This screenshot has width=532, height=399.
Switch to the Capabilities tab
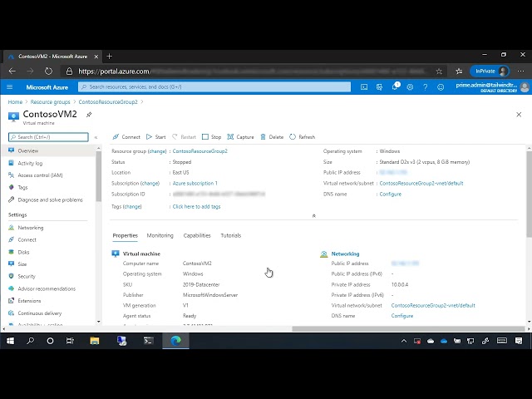(x=197, y=235)
